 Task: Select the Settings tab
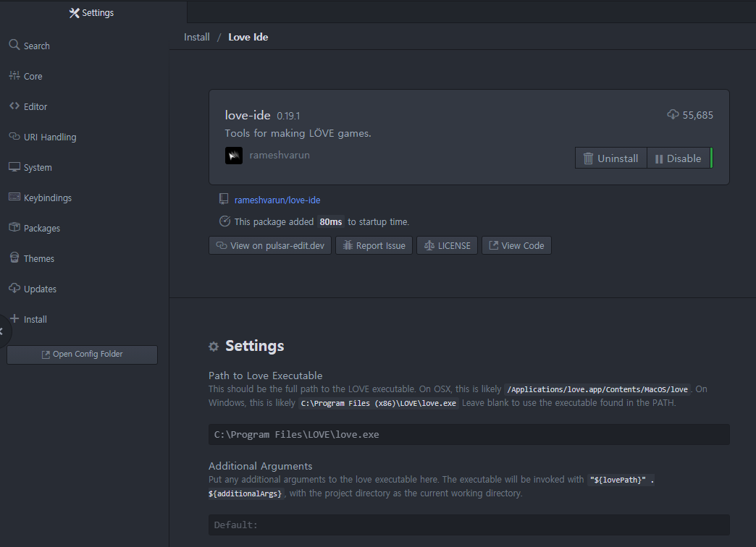[92, 12]
